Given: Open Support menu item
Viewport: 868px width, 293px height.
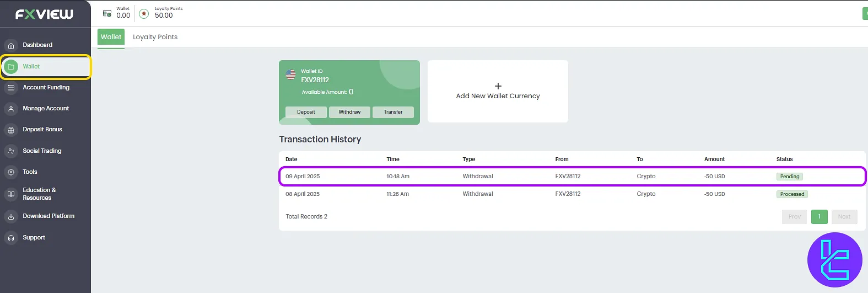Looking at the screenshot, I should click(34, 237).
